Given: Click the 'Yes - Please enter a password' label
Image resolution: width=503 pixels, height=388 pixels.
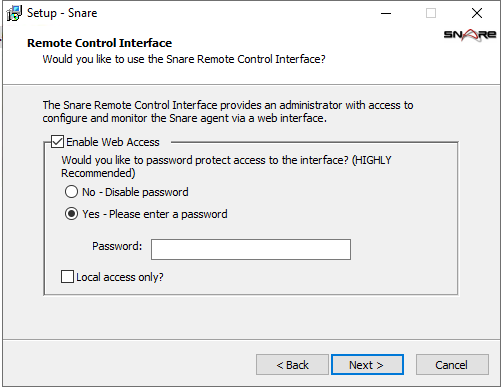Looking at the screenshot, I should coord(155,214).
